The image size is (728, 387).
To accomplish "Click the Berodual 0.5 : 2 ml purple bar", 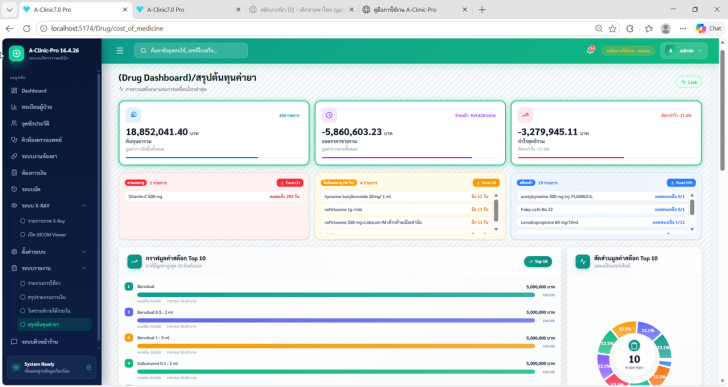I will click(x=336, y=320).
